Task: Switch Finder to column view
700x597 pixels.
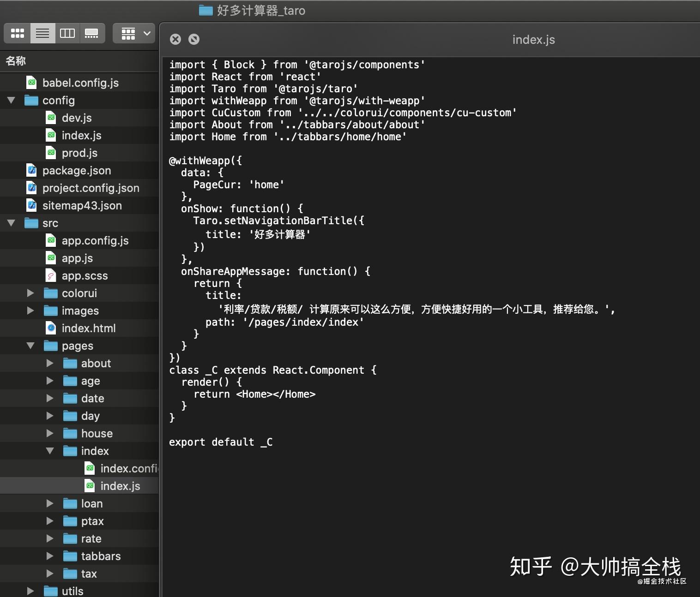Action: click(67, 33)
